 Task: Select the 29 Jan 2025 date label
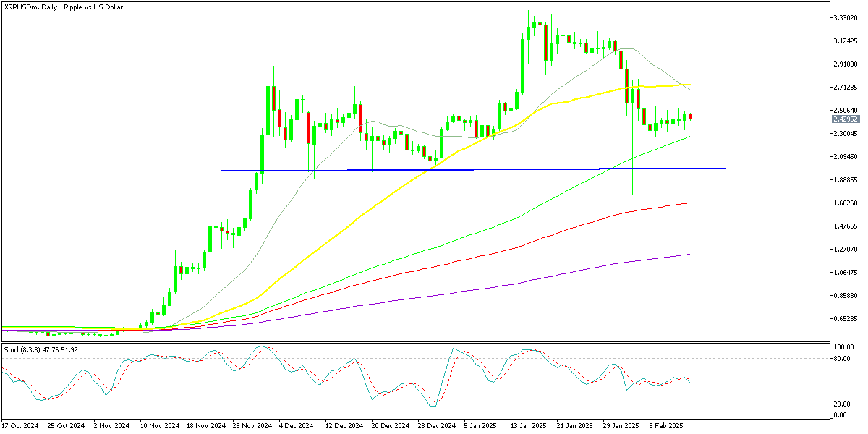621,427
